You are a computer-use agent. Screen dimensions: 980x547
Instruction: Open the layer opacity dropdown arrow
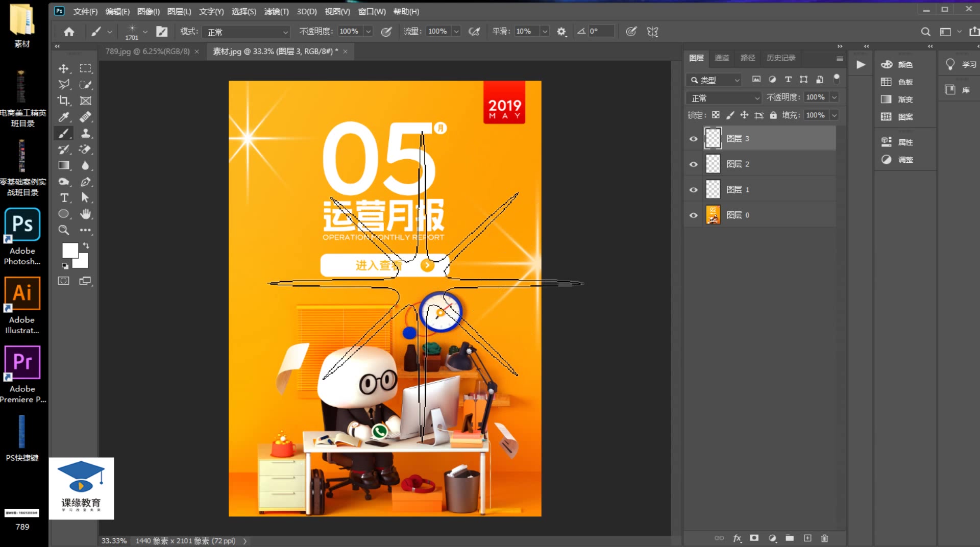pos(834,97)
